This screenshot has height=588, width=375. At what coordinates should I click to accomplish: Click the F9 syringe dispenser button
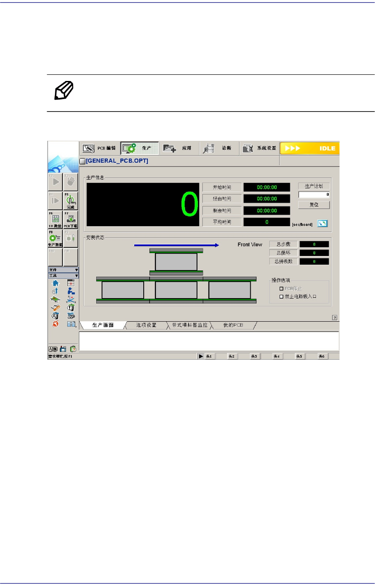pos(71,238)
